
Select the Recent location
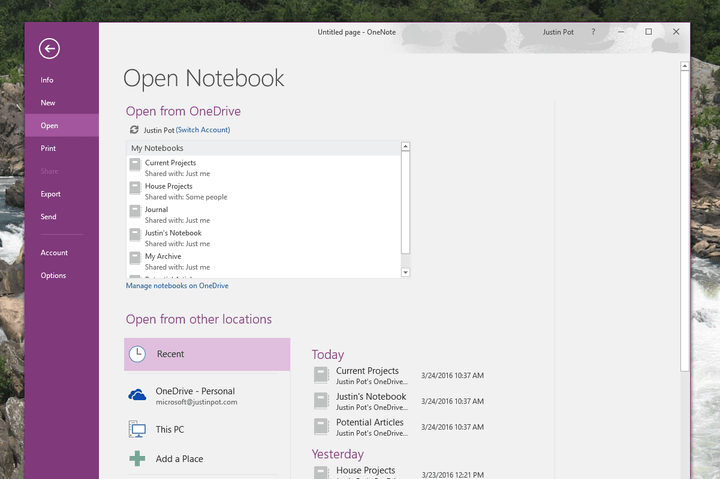pyautogui.click(x=207, y=354)
